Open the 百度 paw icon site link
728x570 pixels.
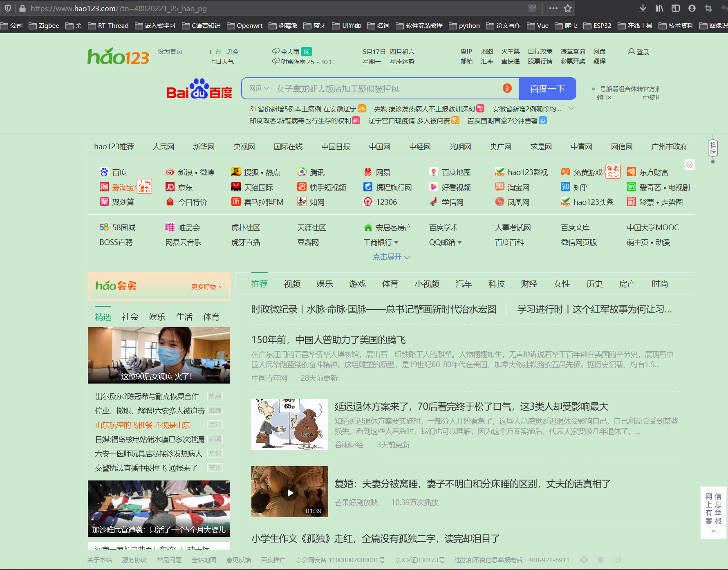pos(104,172)
